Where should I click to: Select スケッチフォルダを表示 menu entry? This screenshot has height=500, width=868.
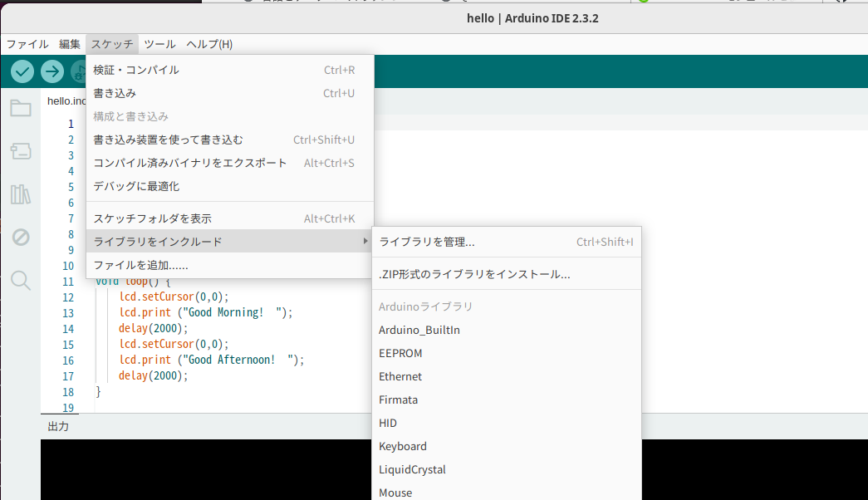coord(230,218)
